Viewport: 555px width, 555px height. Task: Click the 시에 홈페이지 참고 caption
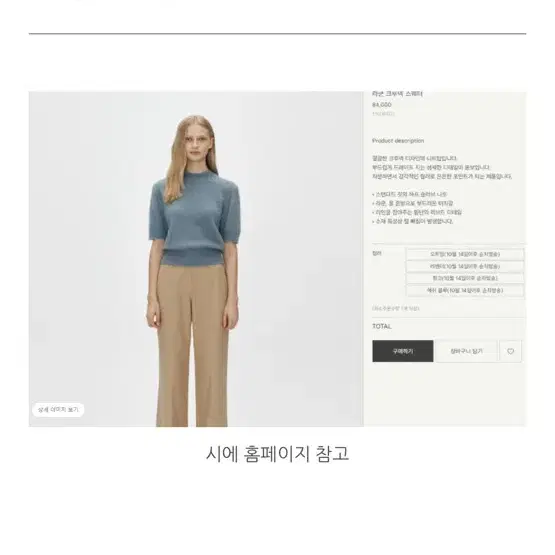point(278,454)
